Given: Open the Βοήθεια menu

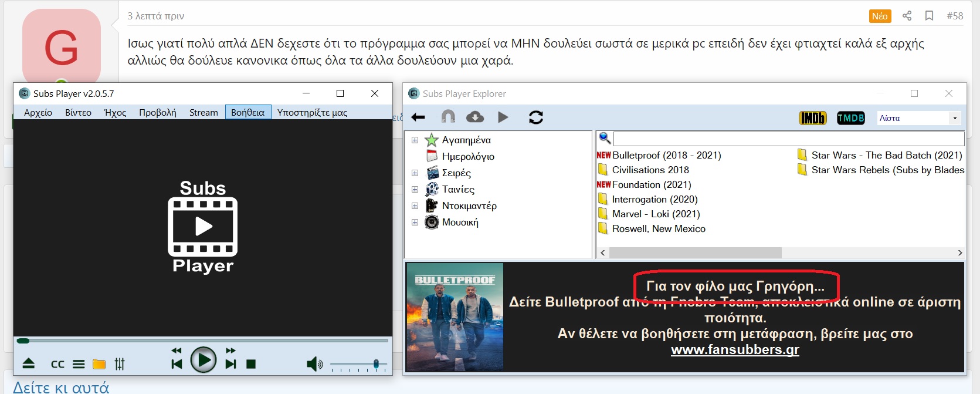Looking at the screenshot, I should click(x=247, y=112).
